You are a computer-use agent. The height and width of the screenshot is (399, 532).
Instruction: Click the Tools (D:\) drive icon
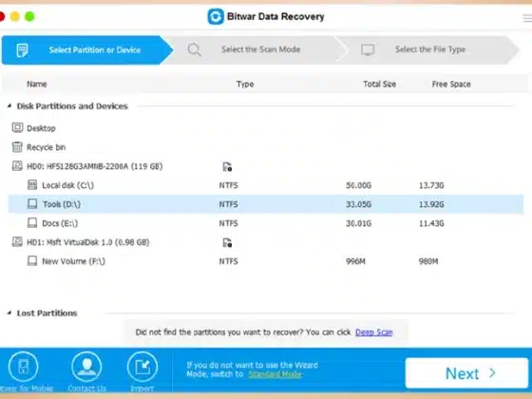pos(32,204)
